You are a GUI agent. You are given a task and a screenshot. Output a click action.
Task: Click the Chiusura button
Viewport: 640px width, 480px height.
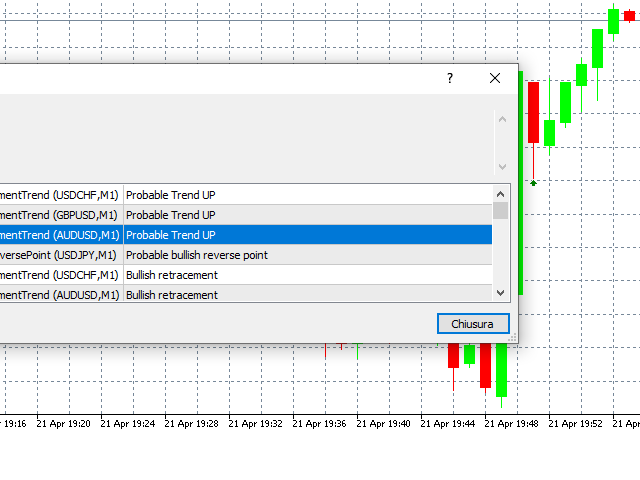[x=473, y=324]
